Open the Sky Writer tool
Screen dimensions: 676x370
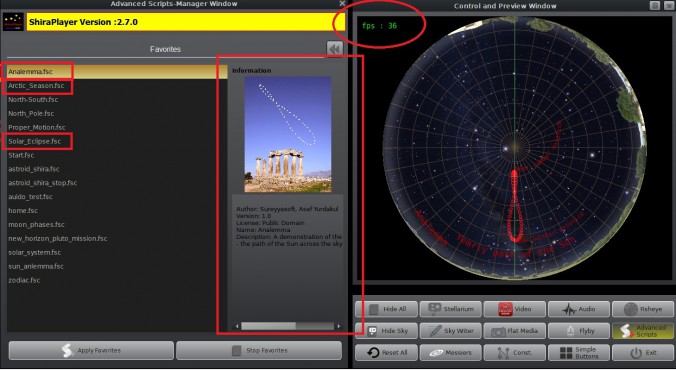[451, 331]
